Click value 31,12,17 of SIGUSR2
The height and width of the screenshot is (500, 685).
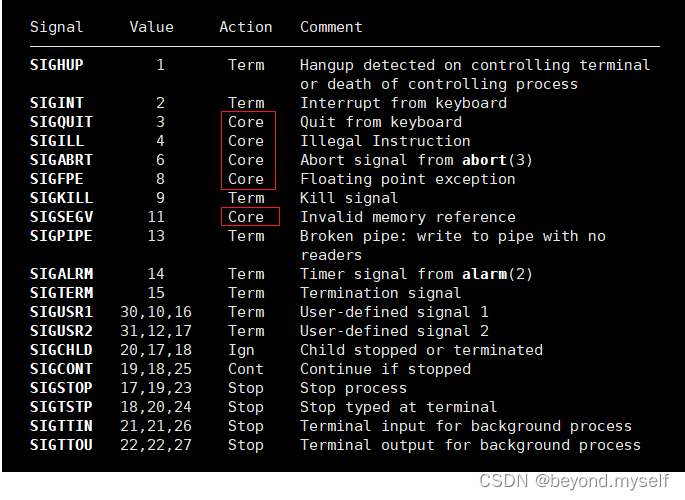[x=156, y=331]
